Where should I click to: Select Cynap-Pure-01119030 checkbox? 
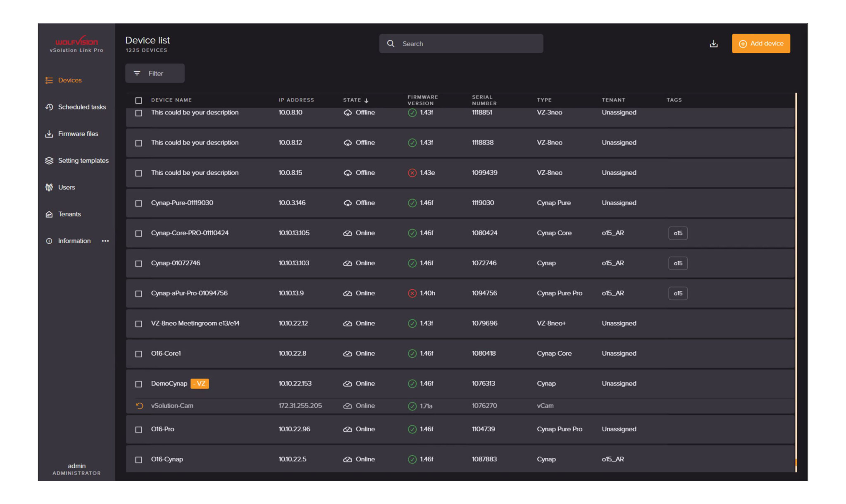tap(139, 203)
